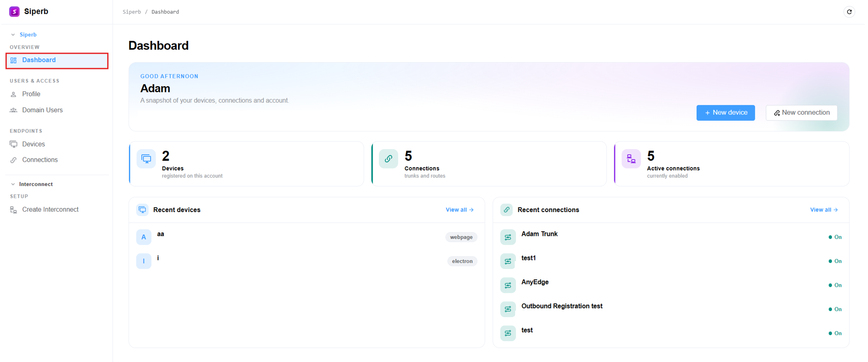
Task: Click View all in Recent connections
Action: (824, 210)
